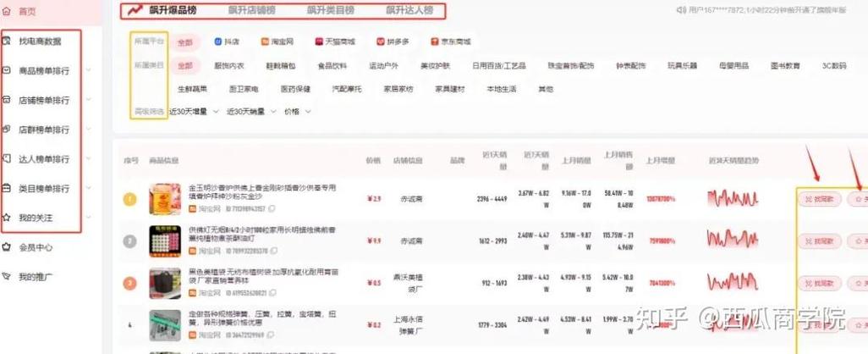The height and width of the screenshot is (354, 868).
Task: Click 找同款 in the 供佛灯 row
Action: point(819,241)
